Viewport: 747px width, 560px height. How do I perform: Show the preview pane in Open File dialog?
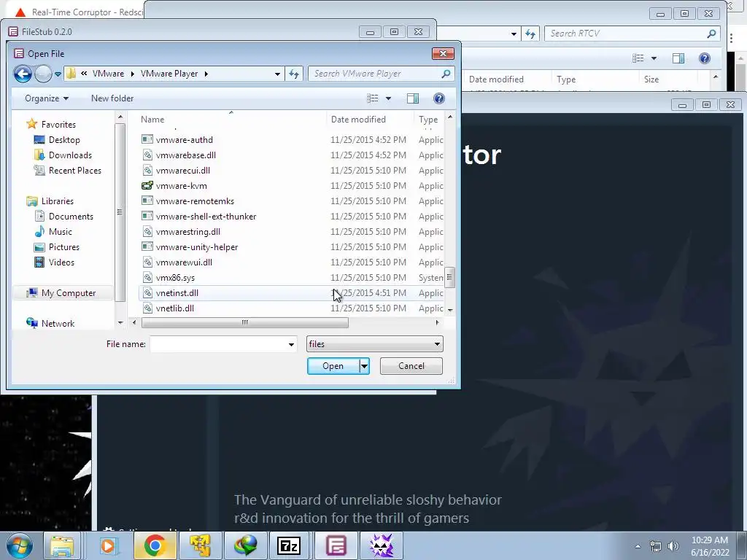pos(413,98)
